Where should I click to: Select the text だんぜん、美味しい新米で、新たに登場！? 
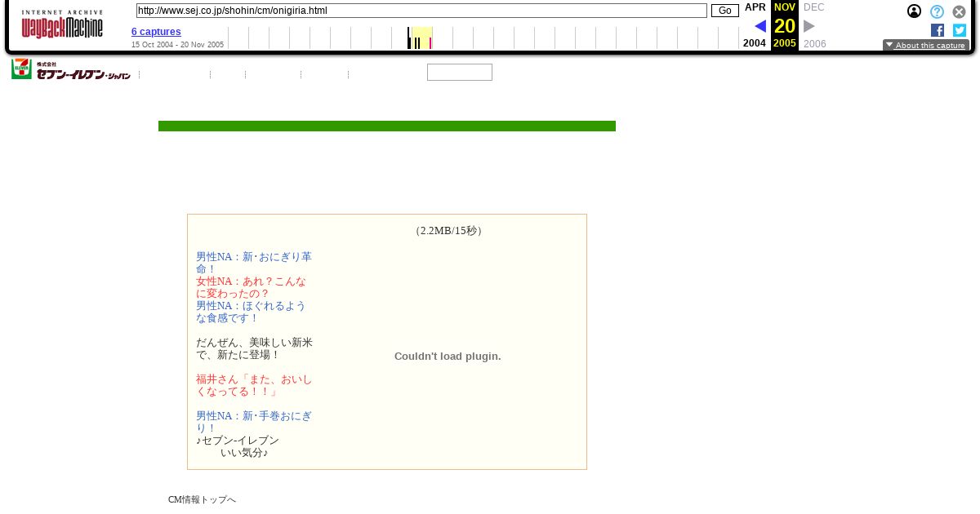[255, 348]
